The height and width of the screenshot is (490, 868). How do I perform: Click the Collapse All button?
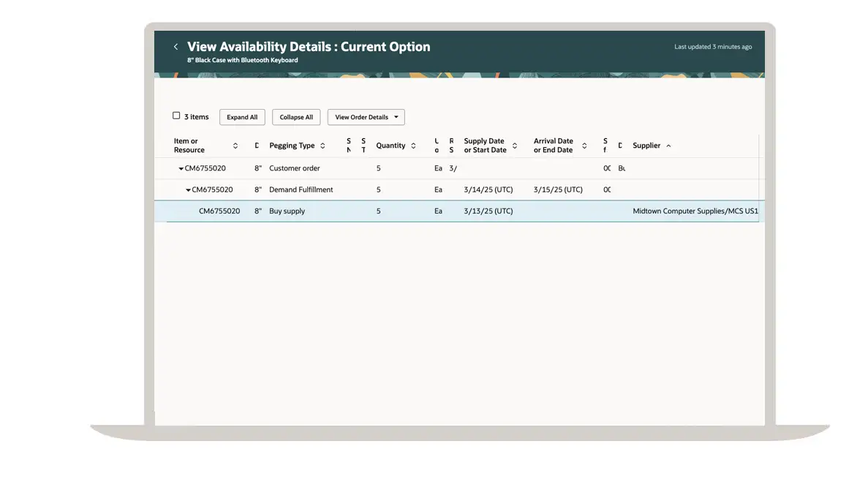(x=296, y=117)
